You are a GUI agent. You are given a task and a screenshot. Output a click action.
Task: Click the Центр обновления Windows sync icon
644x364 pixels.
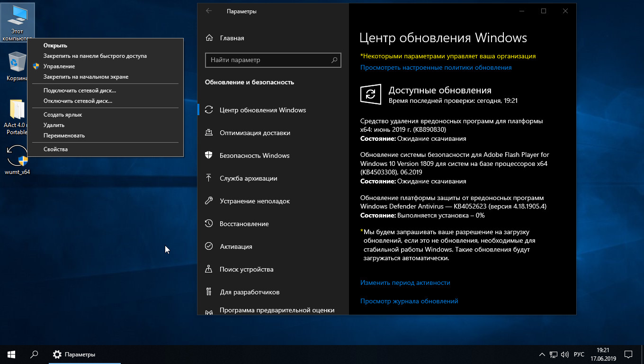tap(209, 110)
